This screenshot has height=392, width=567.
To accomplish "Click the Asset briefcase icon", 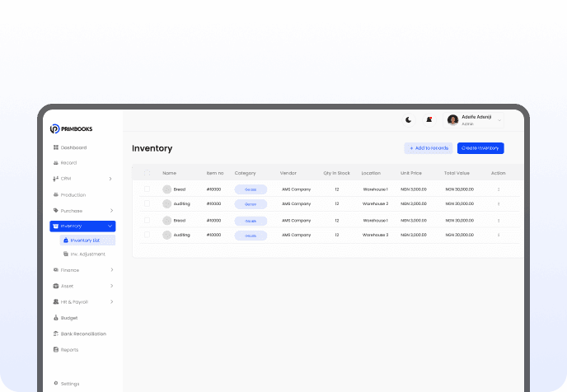I will (x=56, y=286).
